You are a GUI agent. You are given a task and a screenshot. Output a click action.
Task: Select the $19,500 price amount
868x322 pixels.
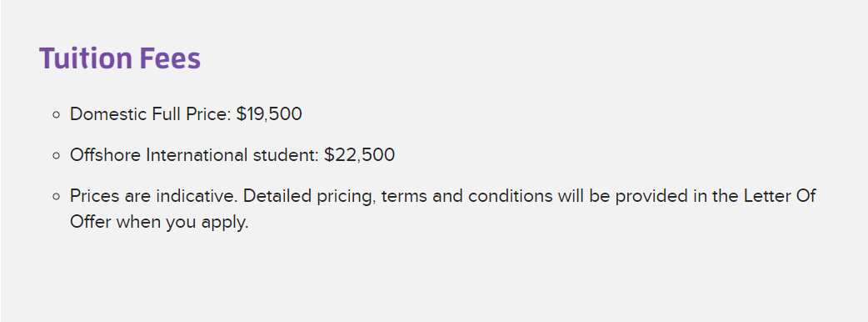pos(269,115)
